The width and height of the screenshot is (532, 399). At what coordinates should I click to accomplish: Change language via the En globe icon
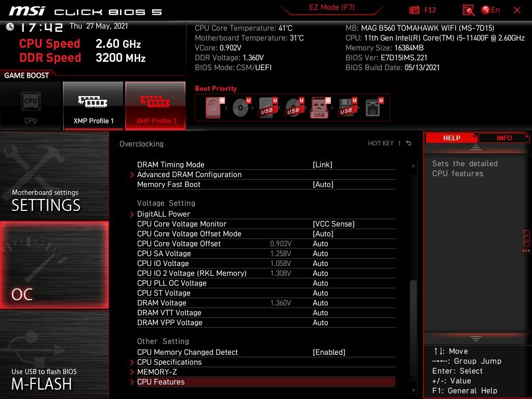pyautogui.click(x=490, y=10)
